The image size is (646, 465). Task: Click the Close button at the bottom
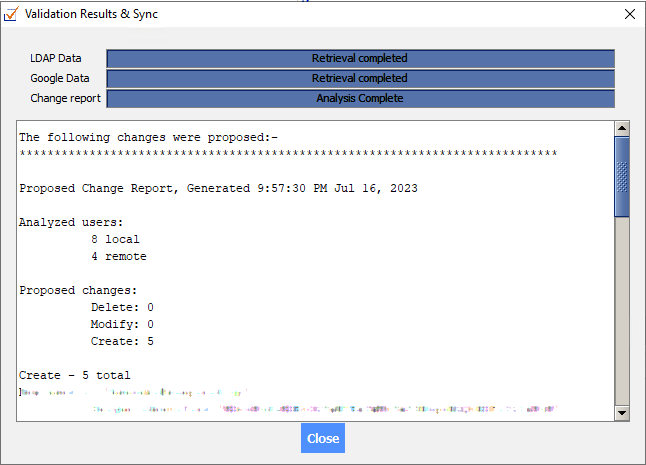tap(322, 438)
